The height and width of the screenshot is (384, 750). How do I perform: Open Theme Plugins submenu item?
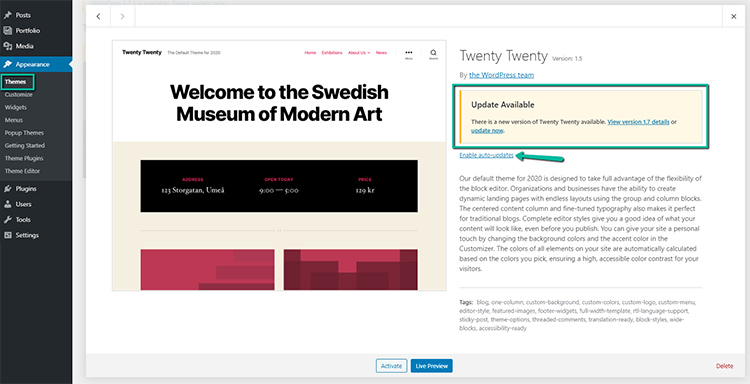pyautogui.click(x=24, y=158)
